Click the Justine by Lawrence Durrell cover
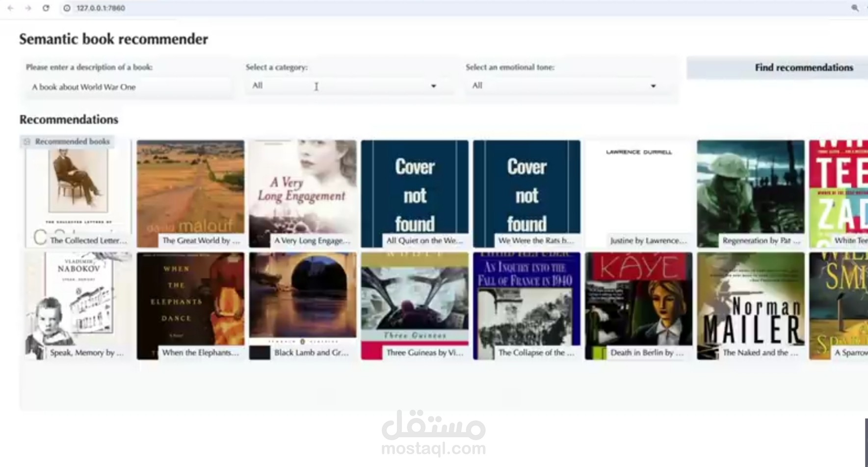Image resolution: width=868 pixels, height=467 pixels. (x=638, y=192)
